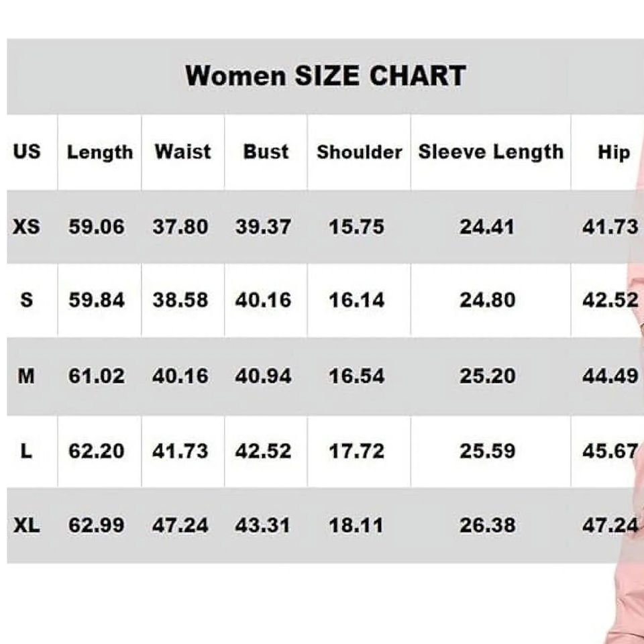Select the L size row label

[27, 451]
